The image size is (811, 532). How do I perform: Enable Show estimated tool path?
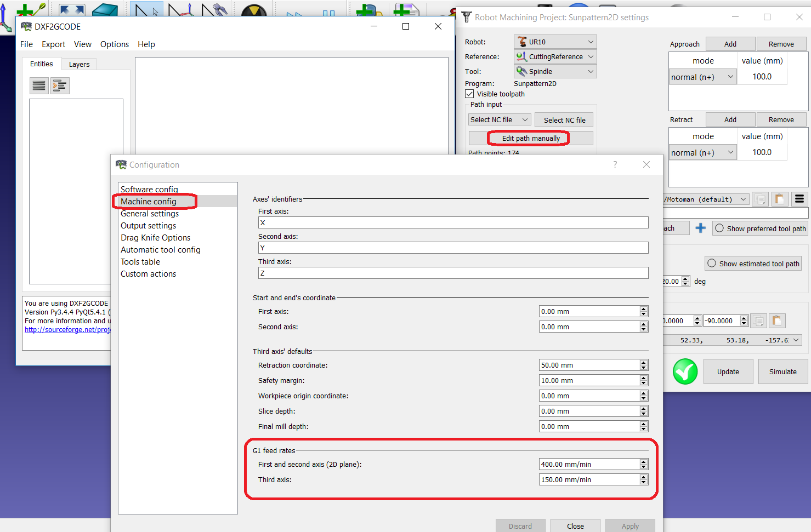tap(712, 264)
